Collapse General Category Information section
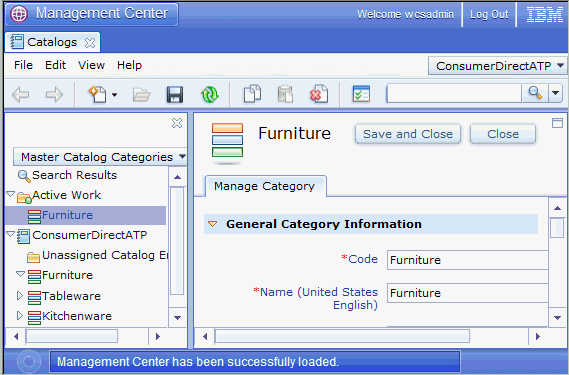Screen dimensions: 569x375 212,224
